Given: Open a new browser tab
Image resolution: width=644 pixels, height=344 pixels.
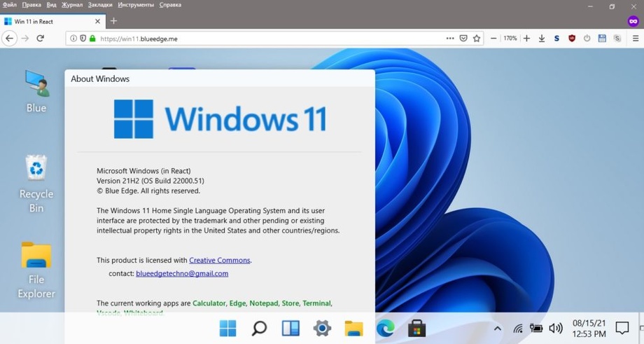Looking at the screenshot, I should 114,21.
